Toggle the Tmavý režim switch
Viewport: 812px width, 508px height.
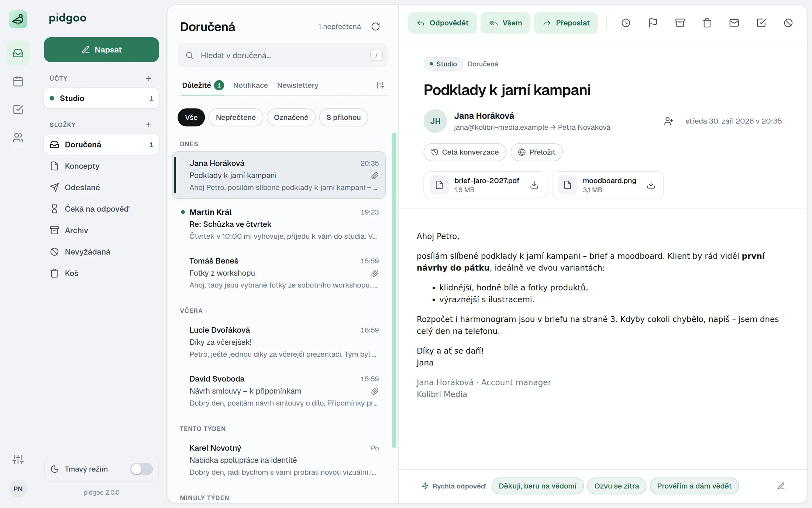coord(142,469)
